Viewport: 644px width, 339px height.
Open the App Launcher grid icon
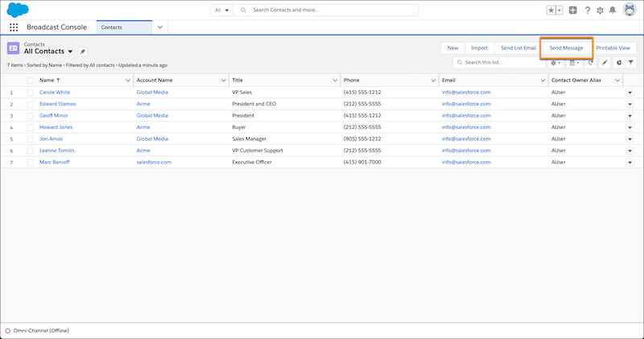[x=14, y=27]
